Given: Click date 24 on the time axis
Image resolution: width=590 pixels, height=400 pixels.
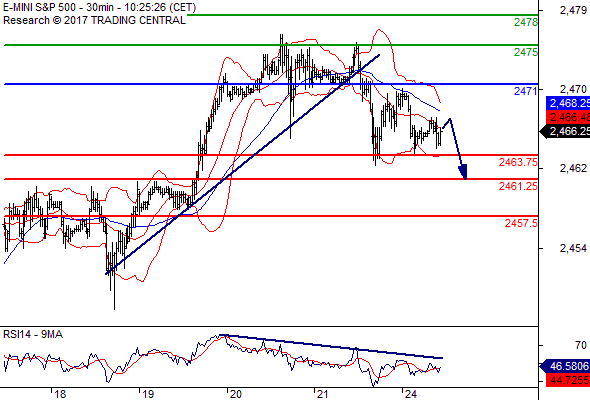Looking at the screenshot, I should coord(411,394).
